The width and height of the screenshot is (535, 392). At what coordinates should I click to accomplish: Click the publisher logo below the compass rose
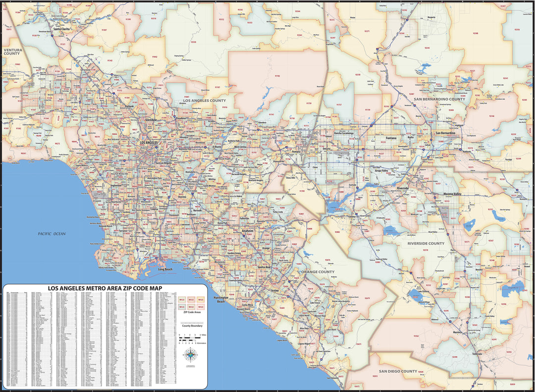(x=190, y=365)
